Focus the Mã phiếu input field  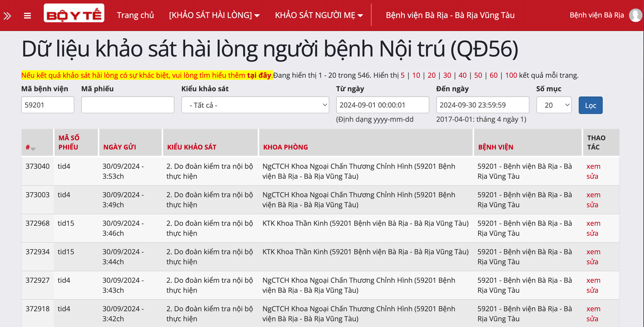[128, 105]
